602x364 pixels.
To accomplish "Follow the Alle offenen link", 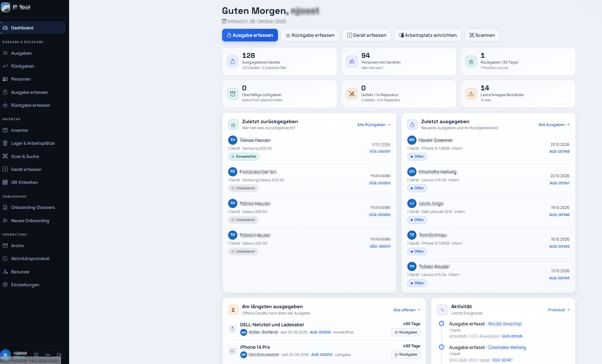I will (407, 310).
